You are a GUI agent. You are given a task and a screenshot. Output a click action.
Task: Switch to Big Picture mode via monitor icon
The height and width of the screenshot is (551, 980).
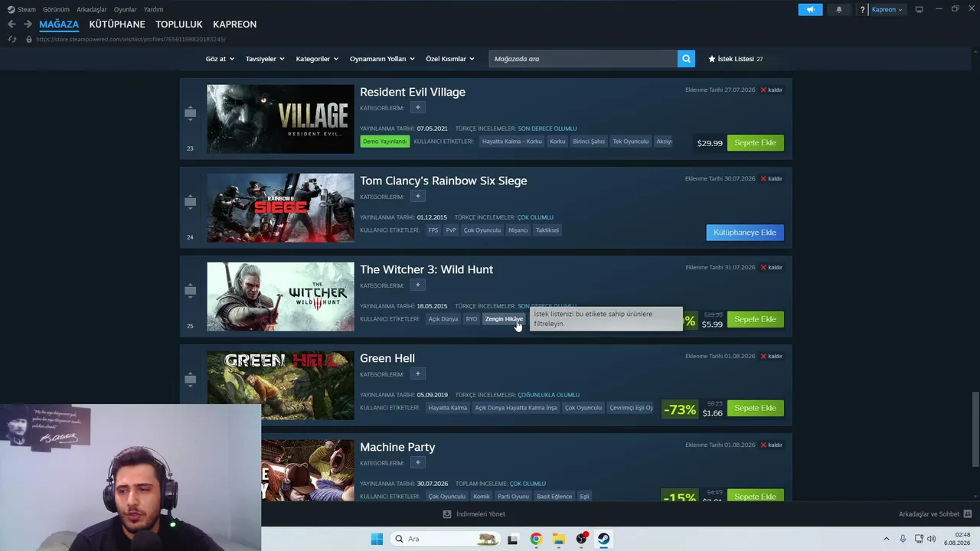(x=920, y=9)
